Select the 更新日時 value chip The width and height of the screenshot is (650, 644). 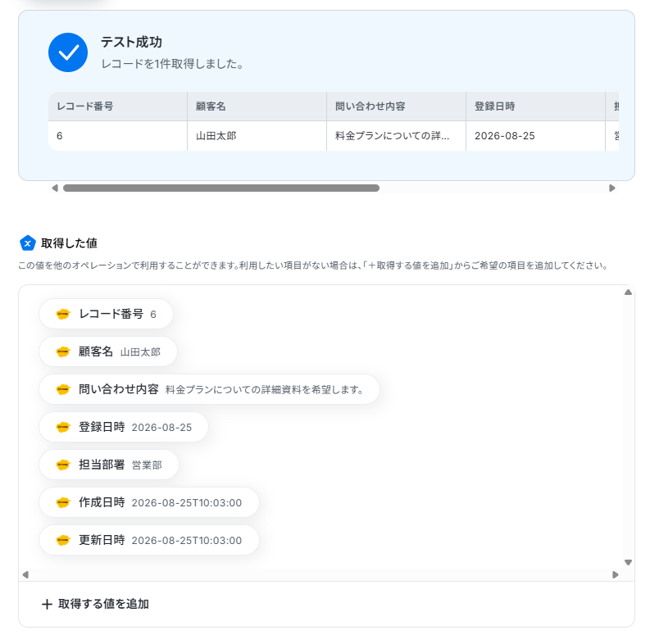tap(149, 541)
